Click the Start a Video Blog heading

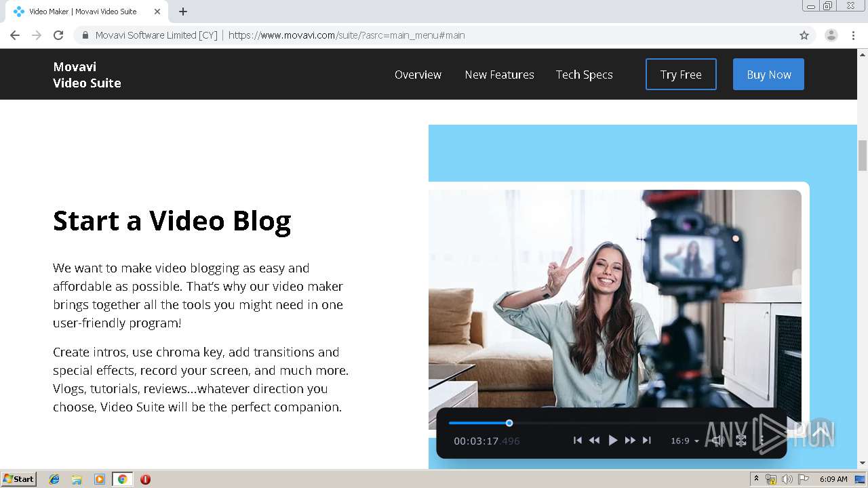(172, 221)
